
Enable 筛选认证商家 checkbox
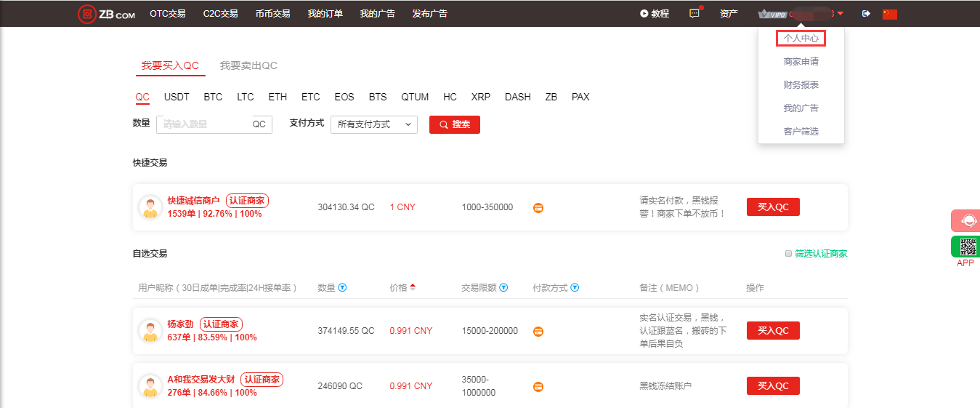[788, 254]
